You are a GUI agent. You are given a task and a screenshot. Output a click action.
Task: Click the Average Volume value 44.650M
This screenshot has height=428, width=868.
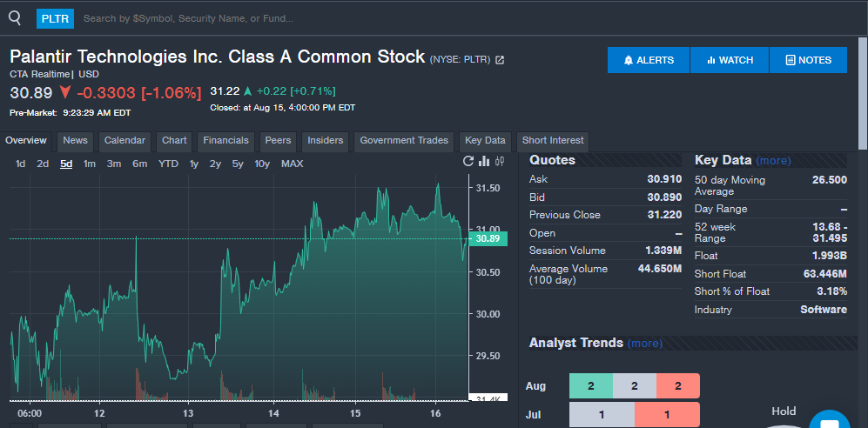click(x=660, y=269)
